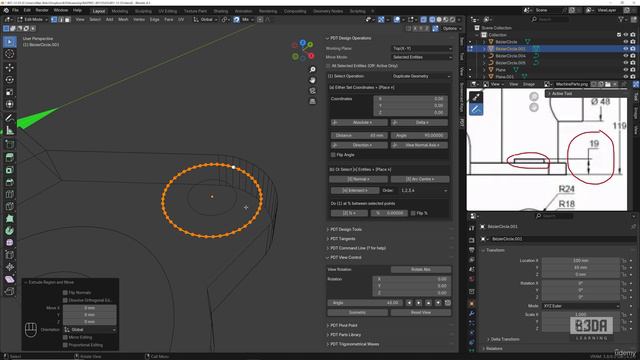
Task: Enable the Flip Angle checkbox
Action: (333, 155)
